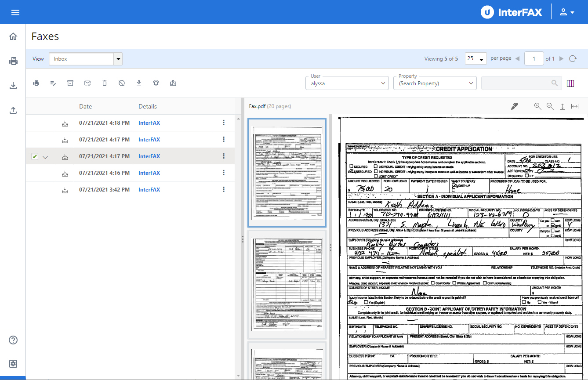The image size is (588, 380).
Task: Print the selected fax
Action: click(36, 83)
